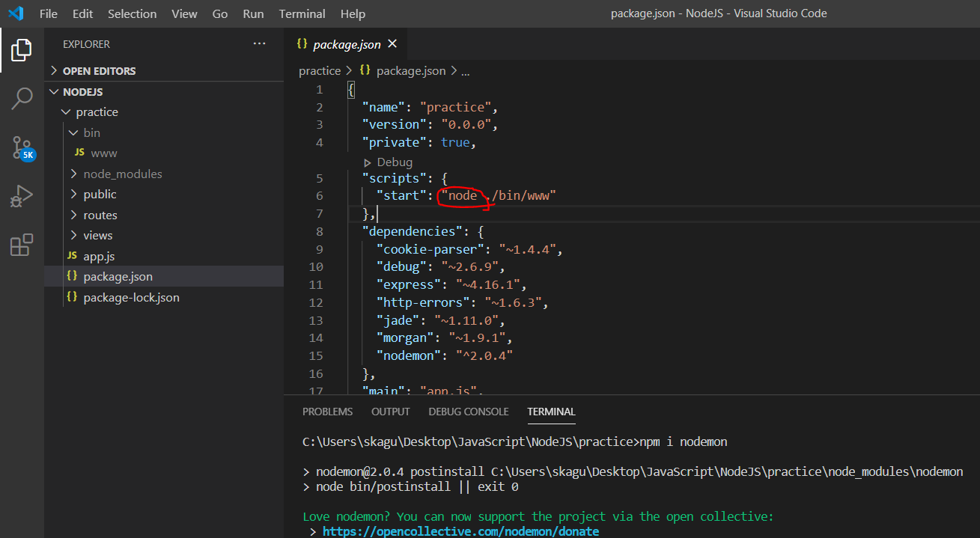Image resolution: width=980 pixels, height=538 pixels.
Task: Switch to the Debug Console tab
Action: 469,412
